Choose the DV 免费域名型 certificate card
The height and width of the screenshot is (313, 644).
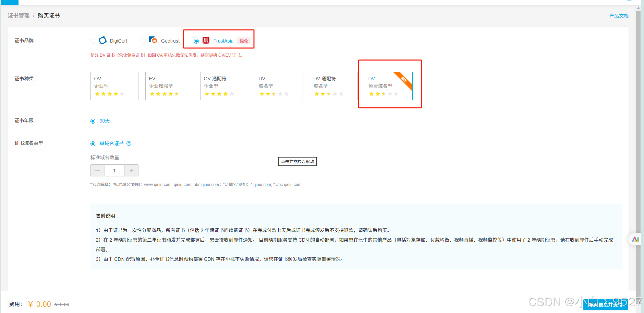pyautogui.click(x=389, y=86)
